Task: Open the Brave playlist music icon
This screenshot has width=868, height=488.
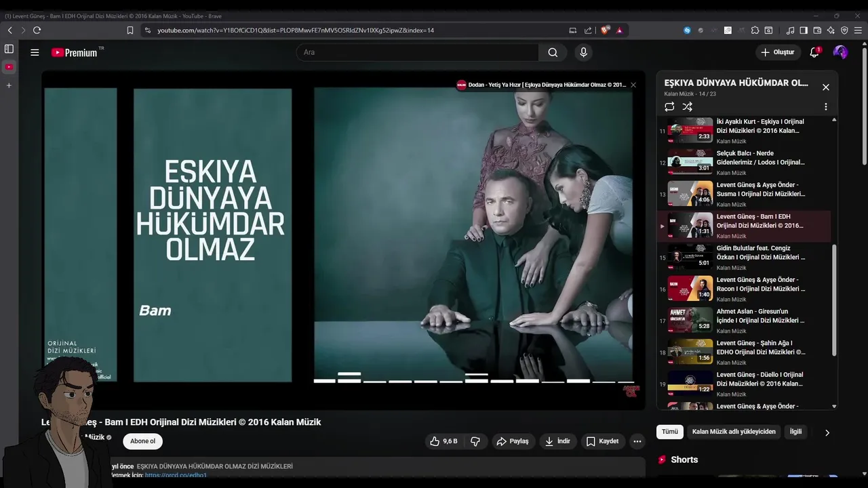Action: pos(790,30)
